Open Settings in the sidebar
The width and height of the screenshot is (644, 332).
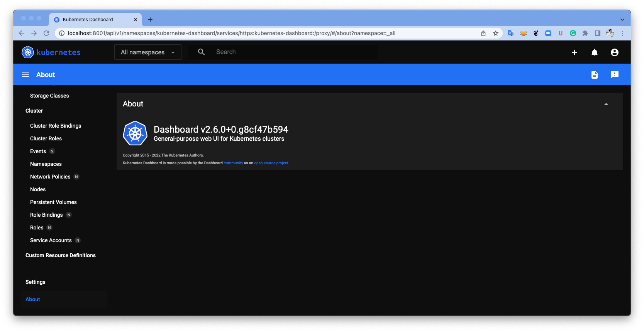point(36,282)
